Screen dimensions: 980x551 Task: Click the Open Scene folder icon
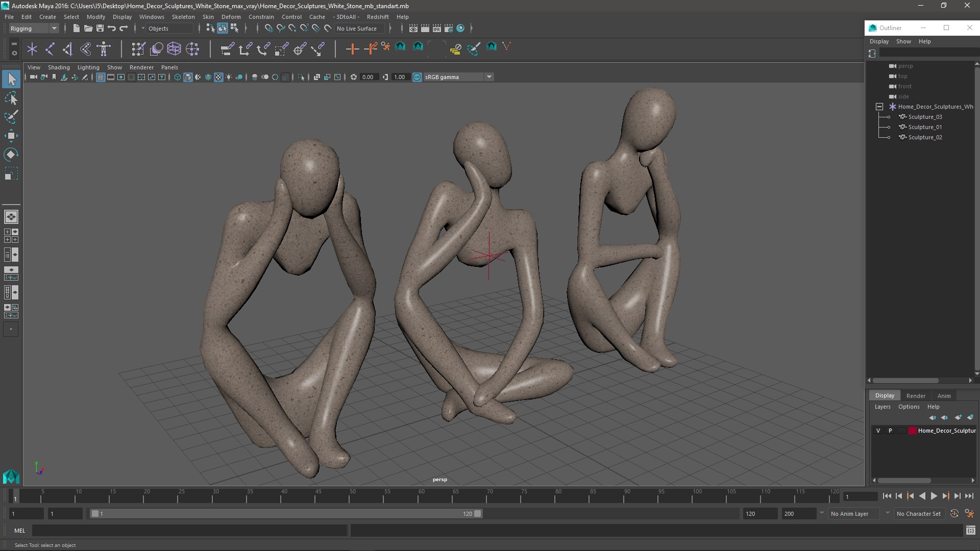pyautogui.click(x=88, y=29)
